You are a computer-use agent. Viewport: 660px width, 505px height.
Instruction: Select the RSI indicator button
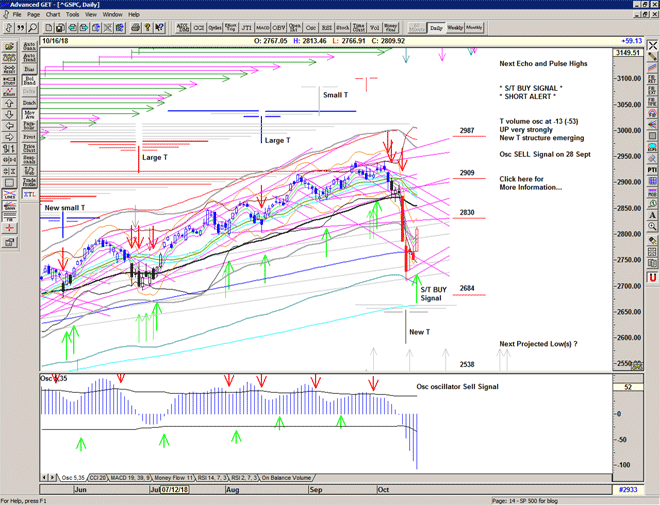pos(325,28)
